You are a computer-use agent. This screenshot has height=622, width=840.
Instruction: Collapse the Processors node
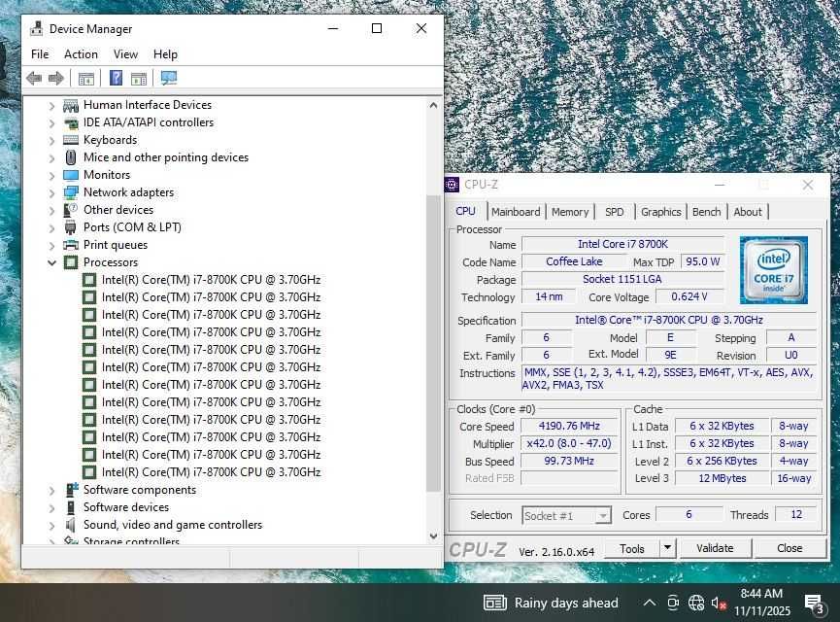tap(52, 262)
